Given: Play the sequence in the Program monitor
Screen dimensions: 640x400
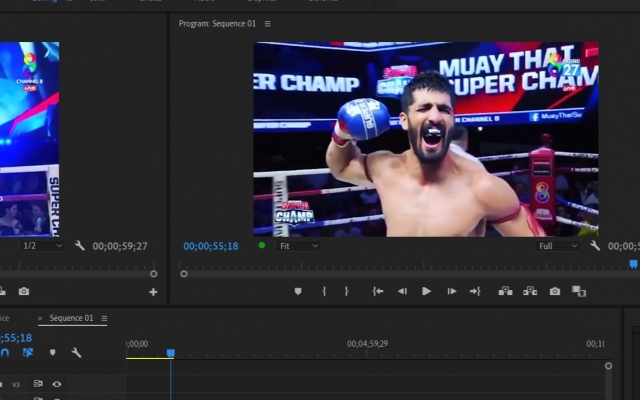Looking at the screenshot, I should pyautogui.click(x=426, y=291).
